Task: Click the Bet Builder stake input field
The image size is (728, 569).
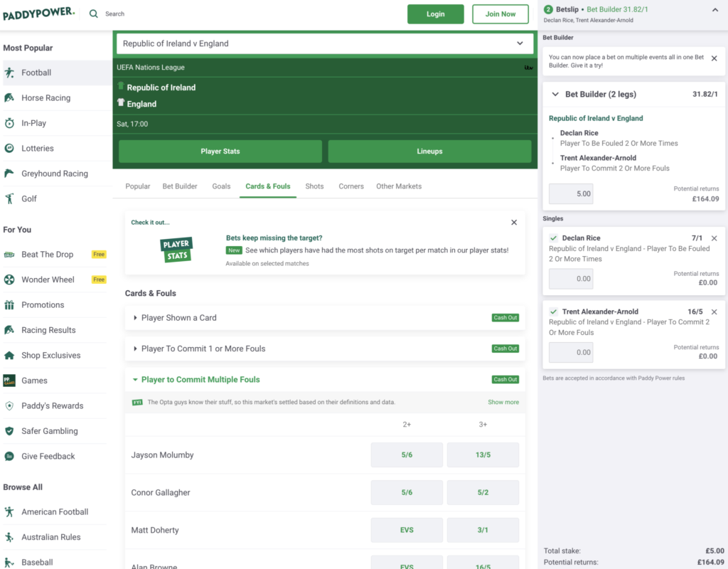Action: point(570,193)
